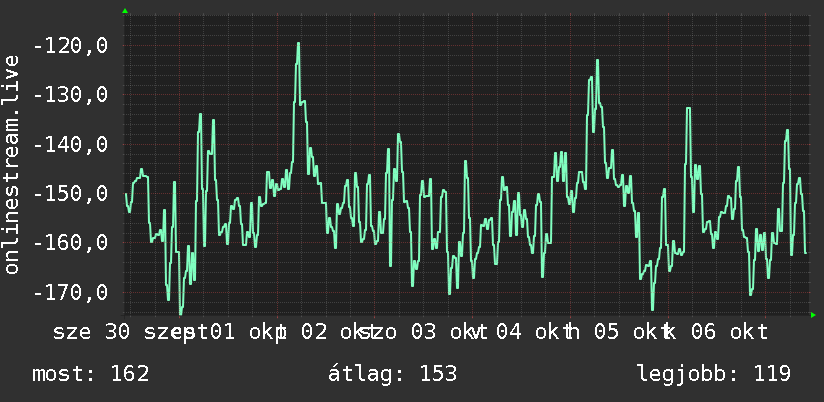Select the -120,0 y-axis label

(70, 46)
